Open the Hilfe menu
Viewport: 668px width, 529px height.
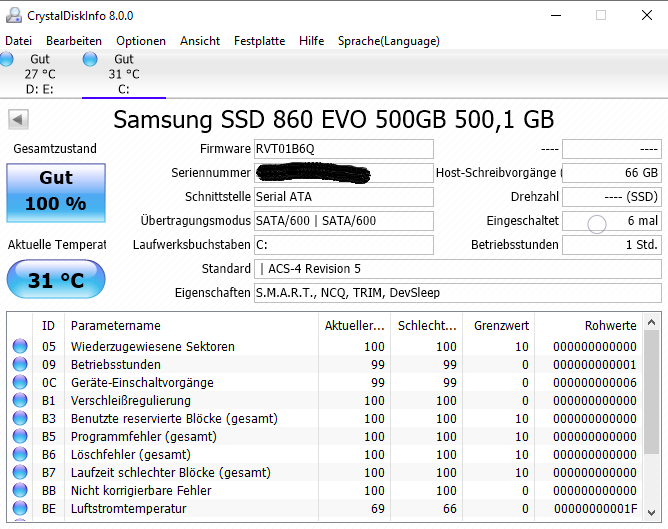coord(311,41)
